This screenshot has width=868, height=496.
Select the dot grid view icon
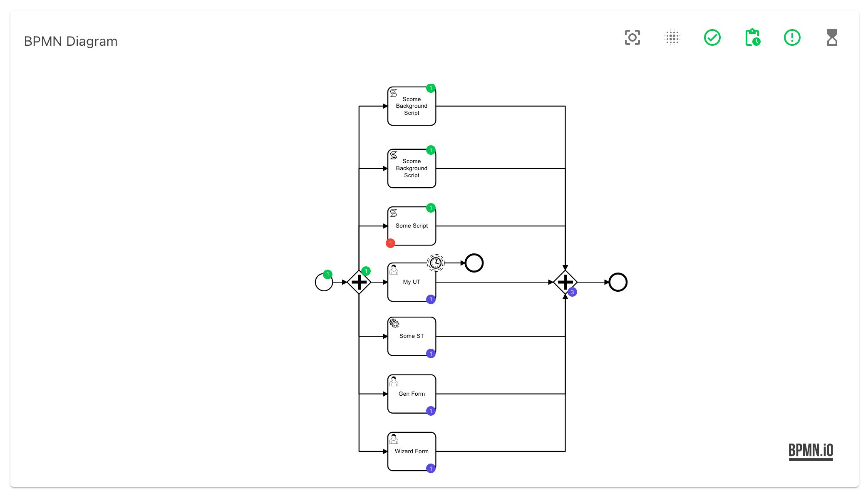pyautogui.click(x=672, y=37)
